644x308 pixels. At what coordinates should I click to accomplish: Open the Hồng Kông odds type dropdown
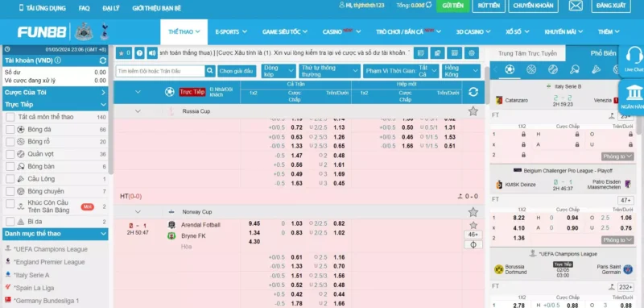tap(460, 71)
